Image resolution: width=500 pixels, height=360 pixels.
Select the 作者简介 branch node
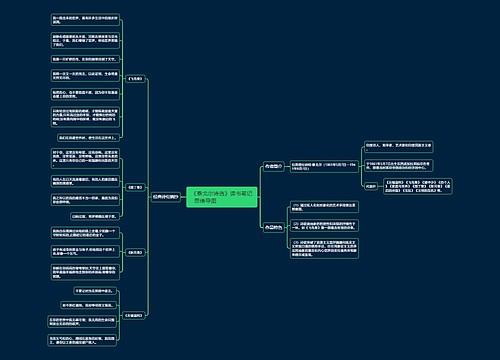pos(274,166)
